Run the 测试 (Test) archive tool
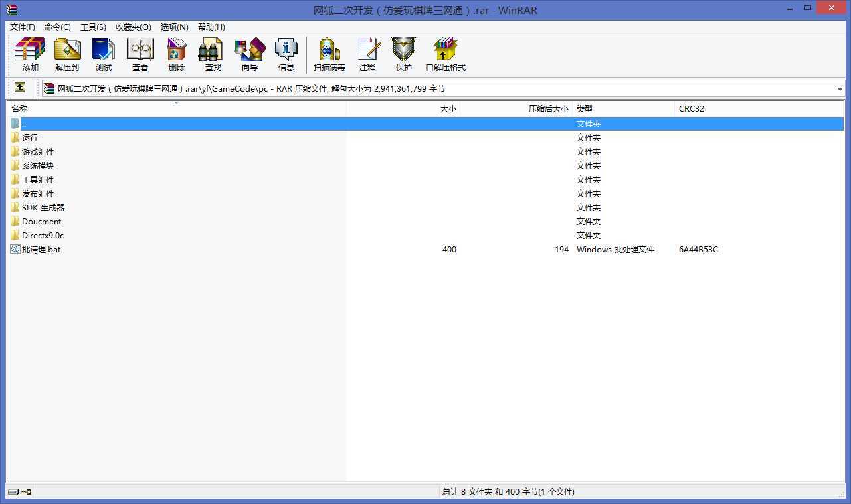This screenshot has height=504, width=851. 104,54
